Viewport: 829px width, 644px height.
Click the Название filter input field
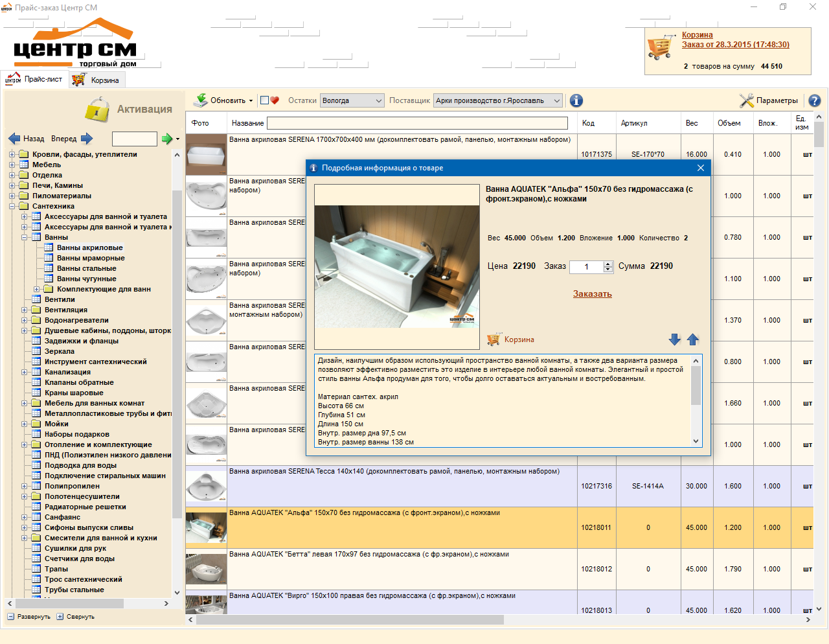417,123
